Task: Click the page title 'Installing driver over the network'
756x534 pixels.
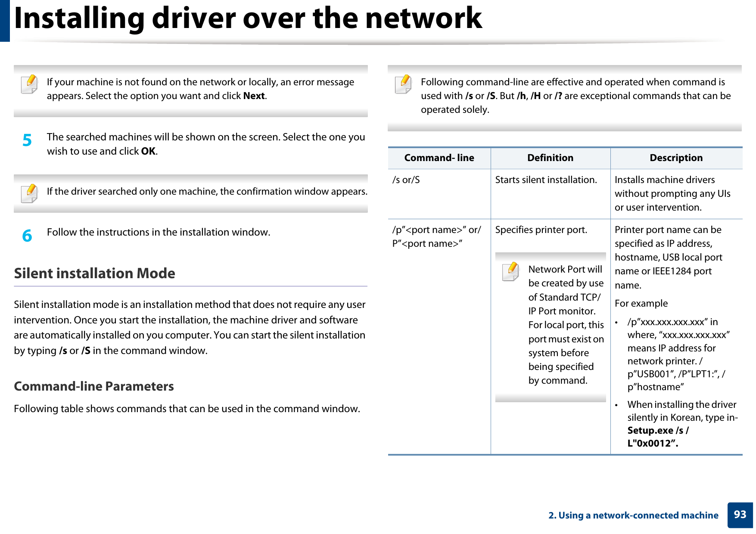Action: 248,18
